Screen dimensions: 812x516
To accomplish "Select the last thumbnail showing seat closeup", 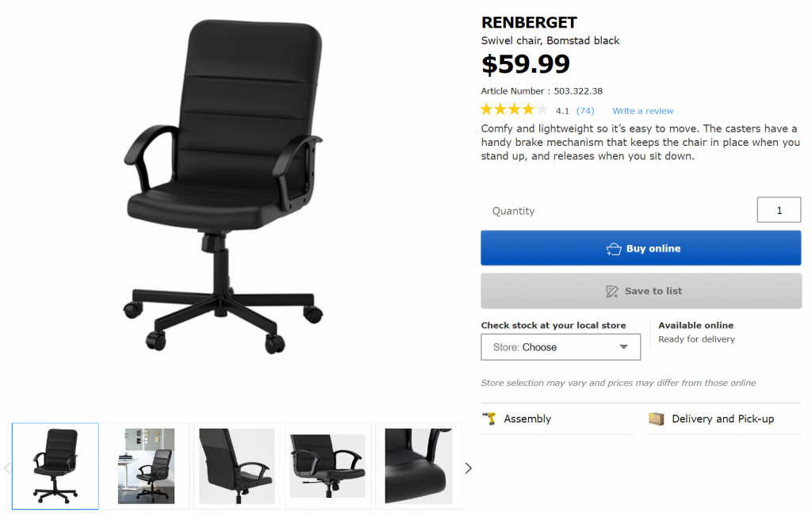I will (x=419, y=466).
